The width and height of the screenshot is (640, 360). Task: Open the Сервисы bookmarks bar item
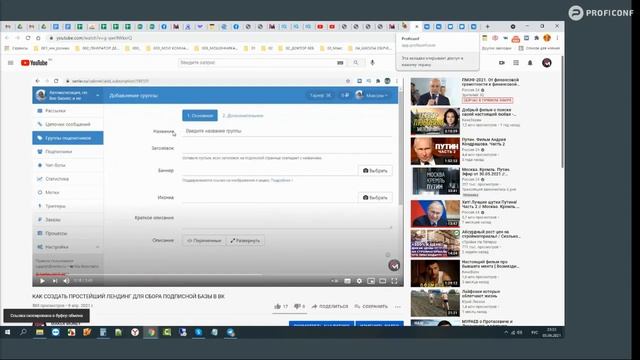[17, 48]
